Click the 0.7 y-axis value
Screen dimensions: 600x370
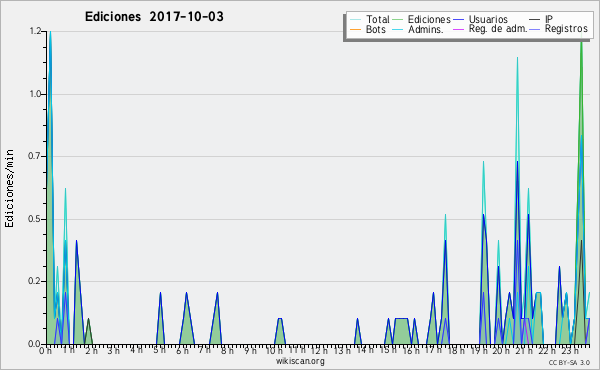[35, 156]
